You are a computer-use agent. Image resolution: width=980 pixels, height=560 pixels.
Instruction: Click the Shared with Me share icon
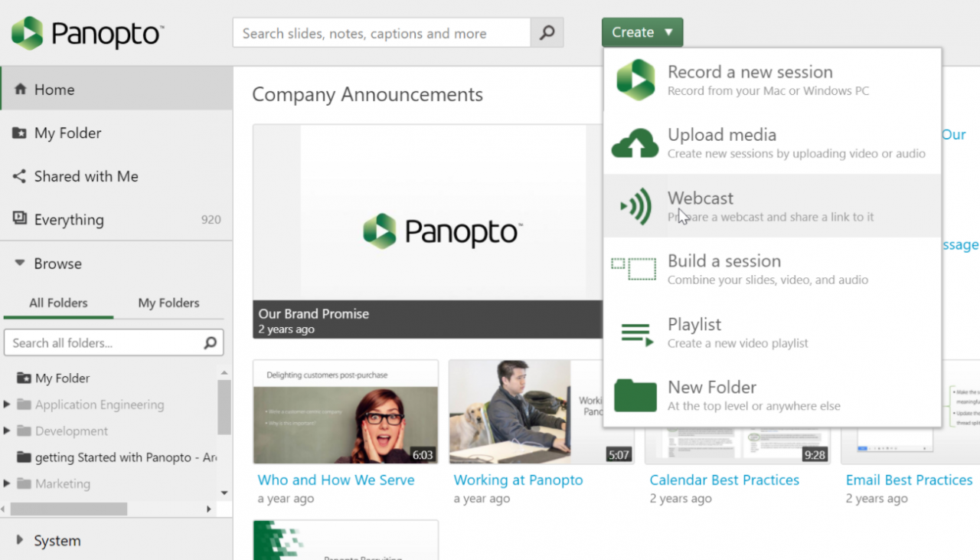pyautogui.click(x=20, y=176)
